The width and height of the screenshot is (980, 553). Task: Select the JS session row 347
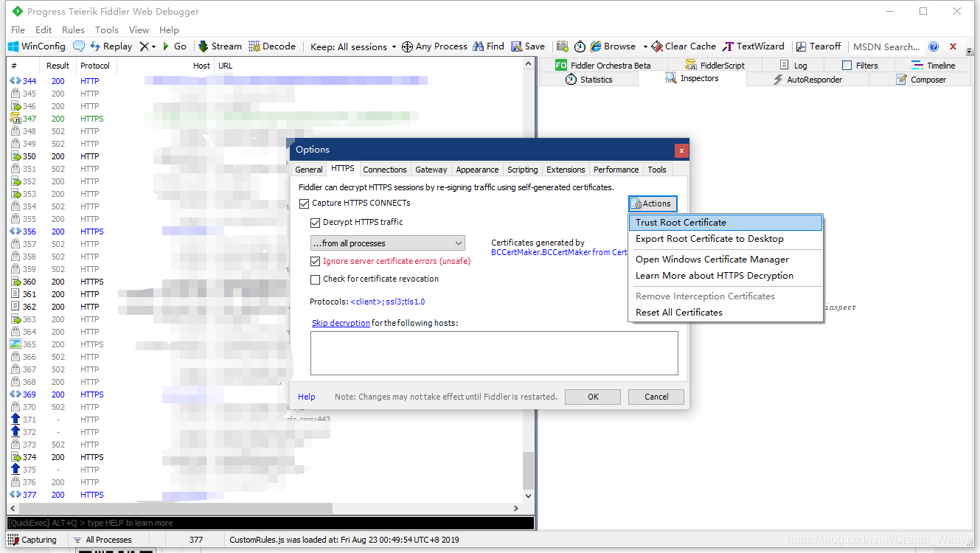(265, 119)
